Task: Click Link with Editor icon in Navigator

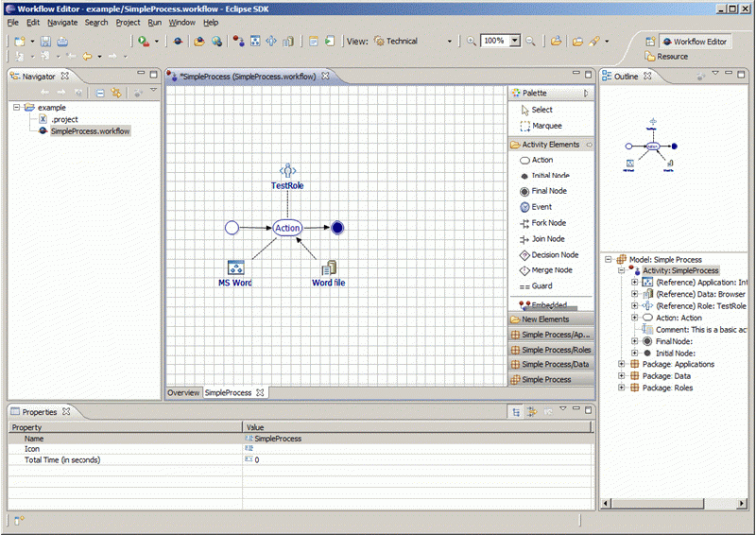Action: point(116,93)
